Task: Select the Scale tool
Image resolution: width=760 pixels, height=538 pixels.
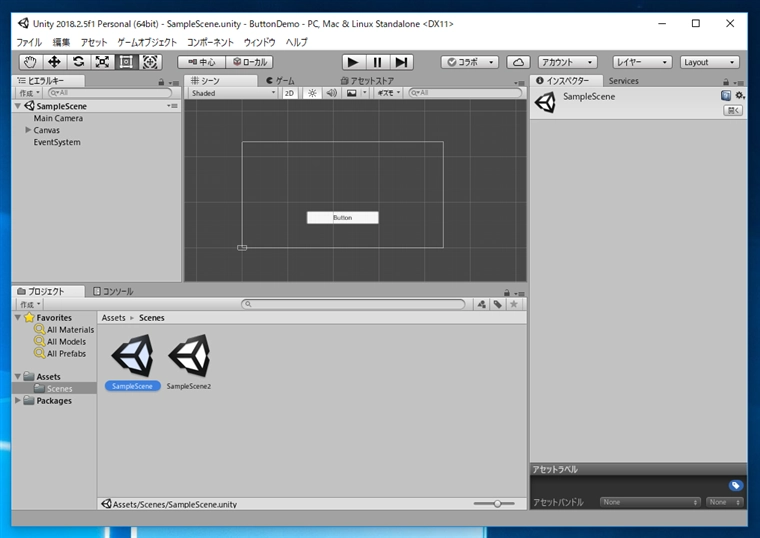Action: tap(102, 62)
